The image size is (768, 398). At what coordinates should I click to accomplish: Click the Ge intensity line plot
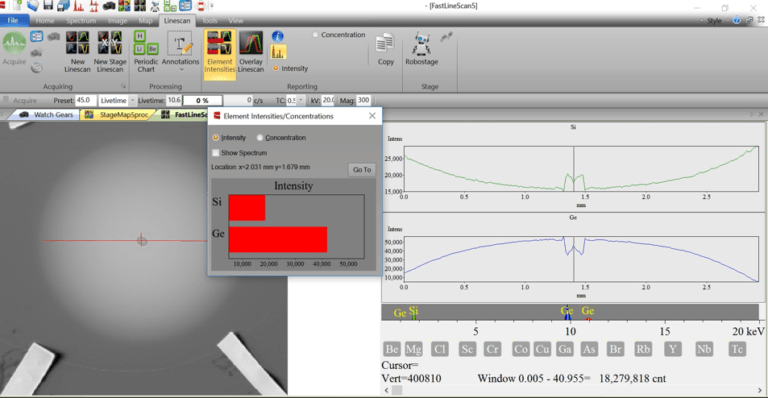point(581,259)
